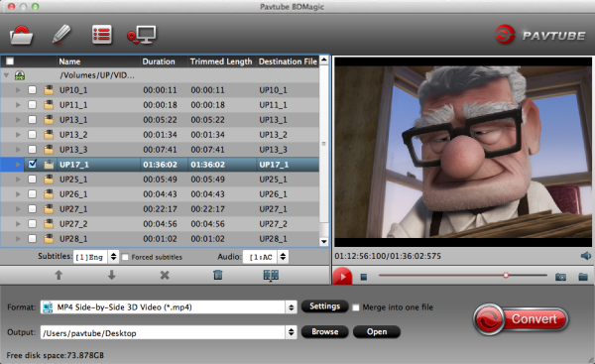
Task: Click the preview playback progress slider
Action: point(462,275)
